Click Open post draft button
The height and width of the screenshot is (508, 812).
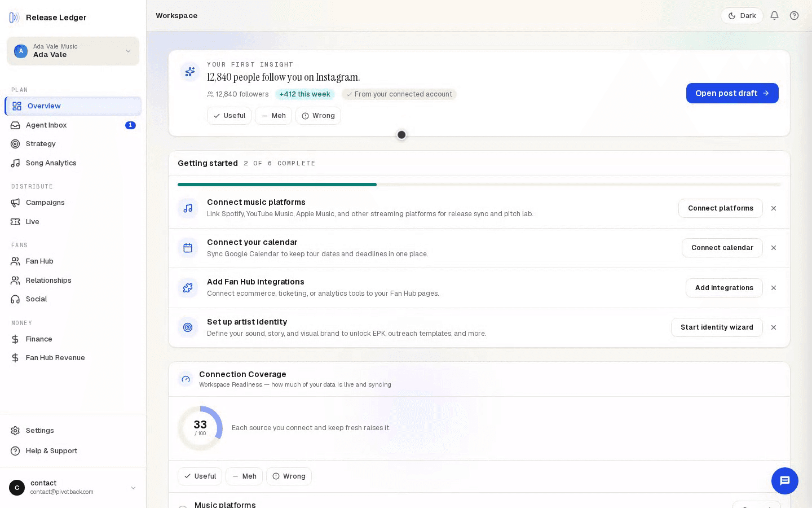pyautogui.click(x=732, y=93)
